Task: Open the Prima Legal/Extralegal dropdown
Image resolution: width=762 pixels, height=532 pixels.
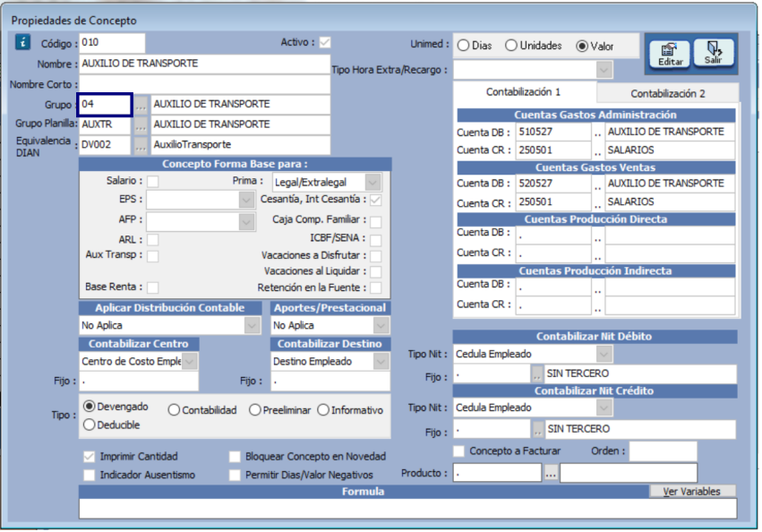Action: pyautogui.click(x=372, y=183)
